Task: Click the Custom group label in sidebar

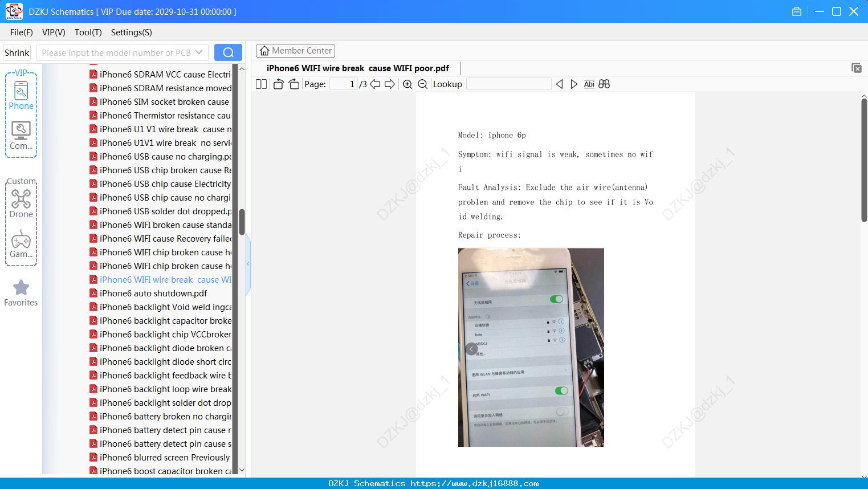Action: coord(21,181)
